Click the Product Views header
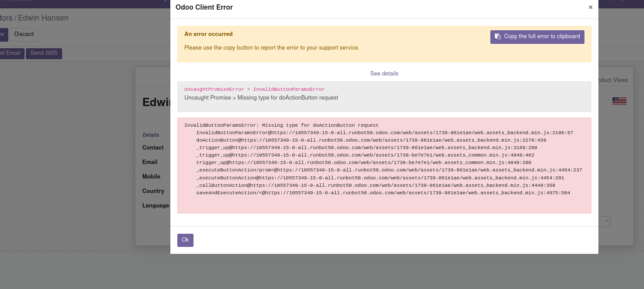This screenshot has width=644, height=289. click(x=612, y=79)
